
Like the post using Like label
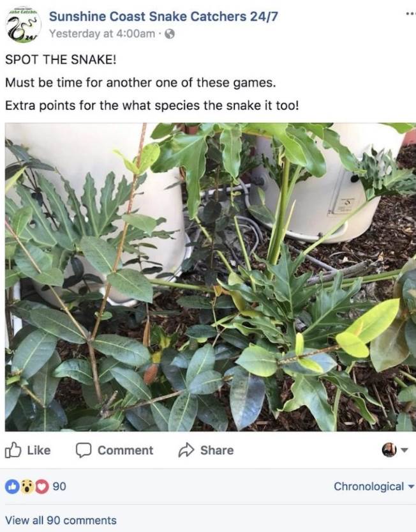point(39,451)
